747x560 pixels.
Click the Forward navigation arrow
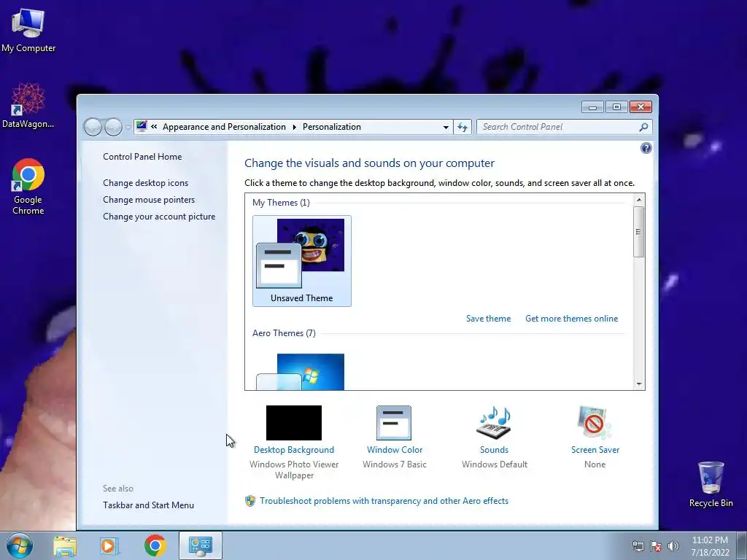(x=113, y=127)
